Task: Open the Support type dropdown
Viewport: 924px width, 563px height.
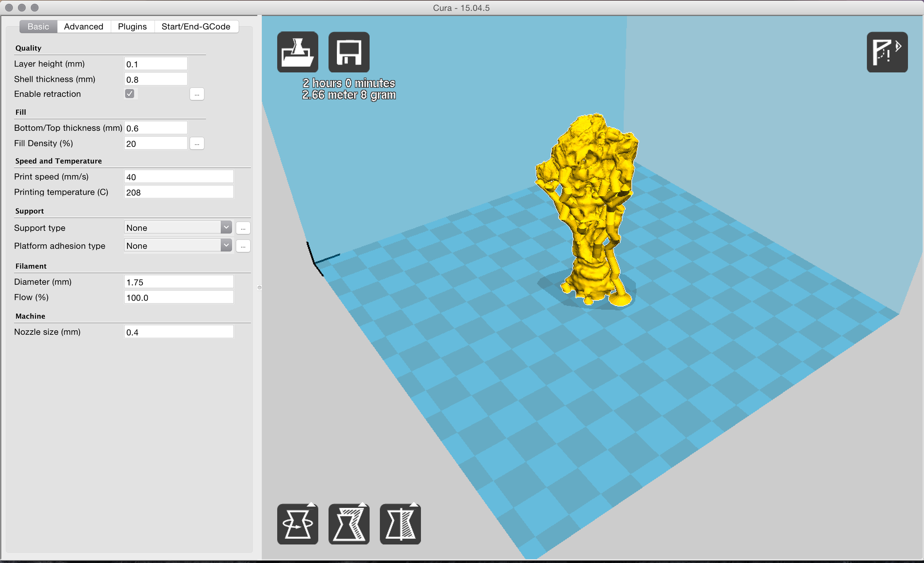Action: [x=178, y=227]
